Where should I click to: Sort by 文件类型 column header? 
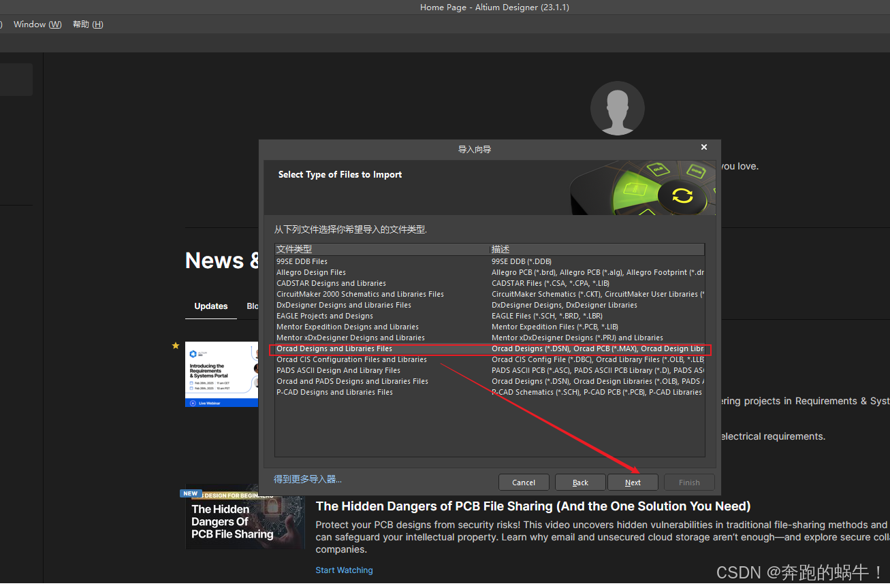point(382,249)
